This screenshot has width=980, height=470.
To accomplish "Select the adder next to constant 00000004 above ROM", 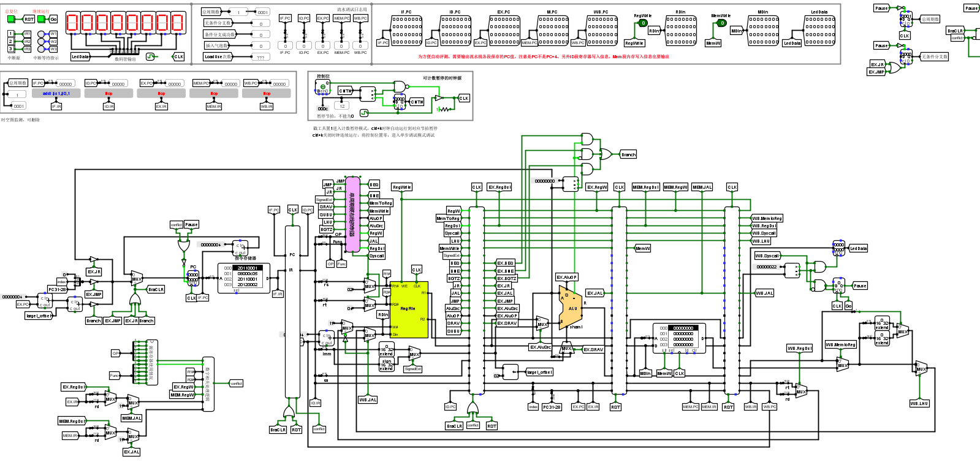I will [x=241, y=249].
